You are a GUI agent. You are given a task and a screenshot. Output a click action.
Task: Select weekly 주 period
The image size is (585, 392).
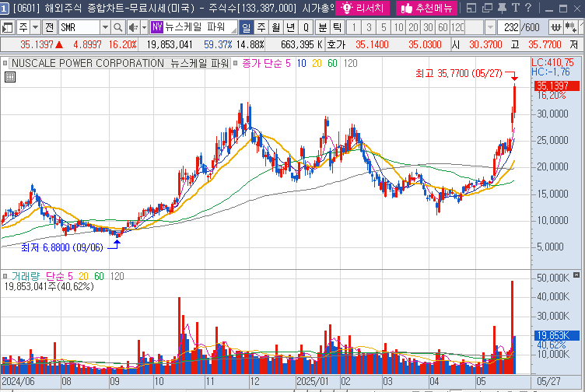point(261,27)
